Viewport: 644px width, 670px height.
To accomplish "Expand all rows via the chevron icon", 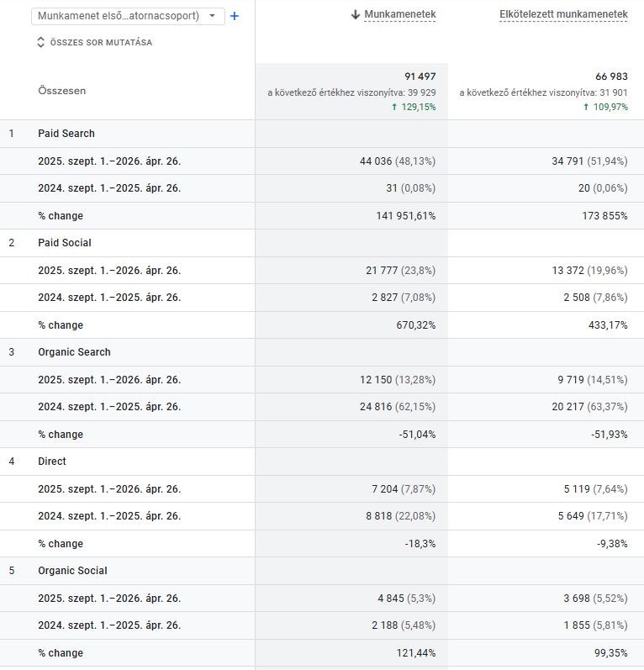I will pos(40,42).
